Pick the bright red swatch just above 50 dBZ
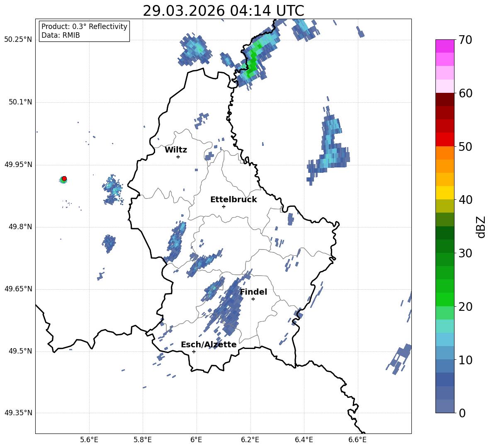The height and width of the screenshot is (448, 491). coord(445,139)
